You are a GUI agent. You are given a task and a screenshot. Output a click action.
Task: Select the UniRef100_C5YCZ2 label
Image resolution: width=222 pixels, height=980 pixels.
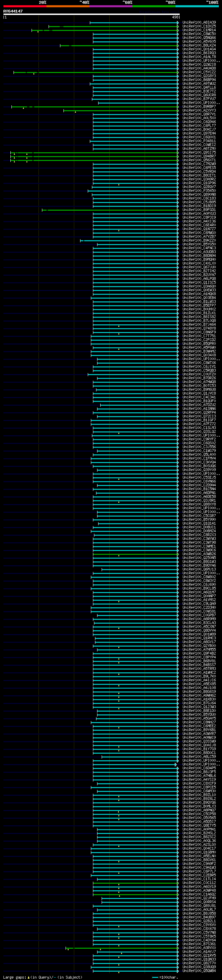pos(199,72)
